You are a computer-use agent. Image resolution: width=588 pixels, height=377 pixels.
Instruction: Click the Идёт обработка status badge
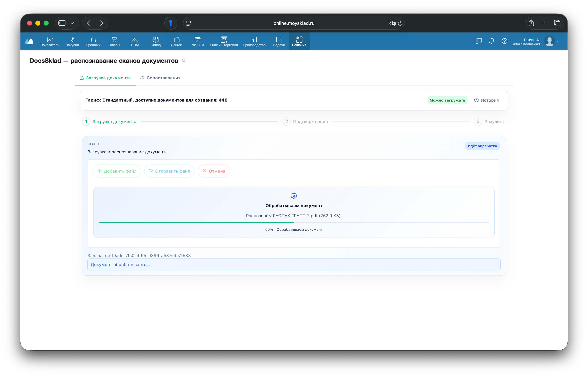(x=482, y=146)
